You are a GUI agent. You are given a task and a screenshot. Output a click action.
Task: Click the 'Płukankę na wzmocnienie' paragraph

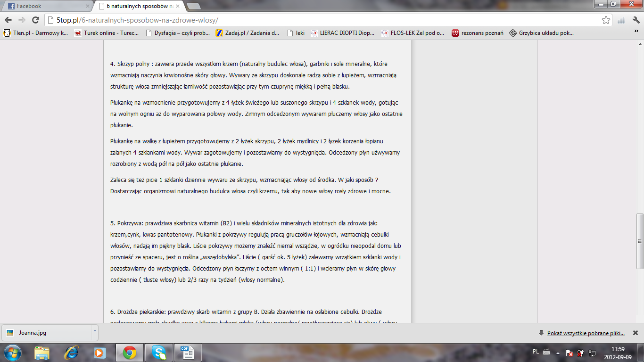coord(256,114)
